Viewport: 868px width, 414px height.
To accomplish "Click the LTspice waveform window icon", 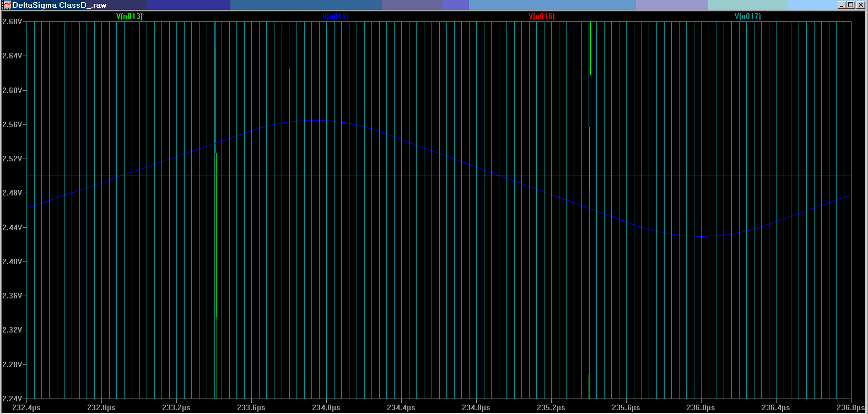I will tap(7, 5).
